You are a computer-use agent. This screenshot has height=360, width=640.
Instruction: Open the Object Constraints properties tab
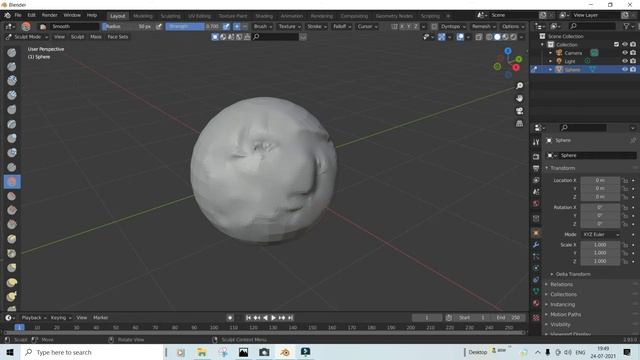tap(536, 280)
